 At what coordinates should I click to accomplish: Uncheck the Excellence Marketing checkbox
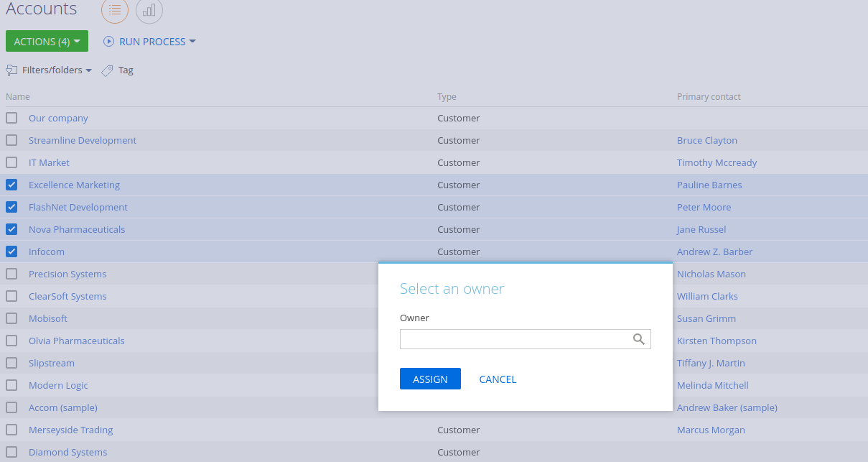coord(11,185)
